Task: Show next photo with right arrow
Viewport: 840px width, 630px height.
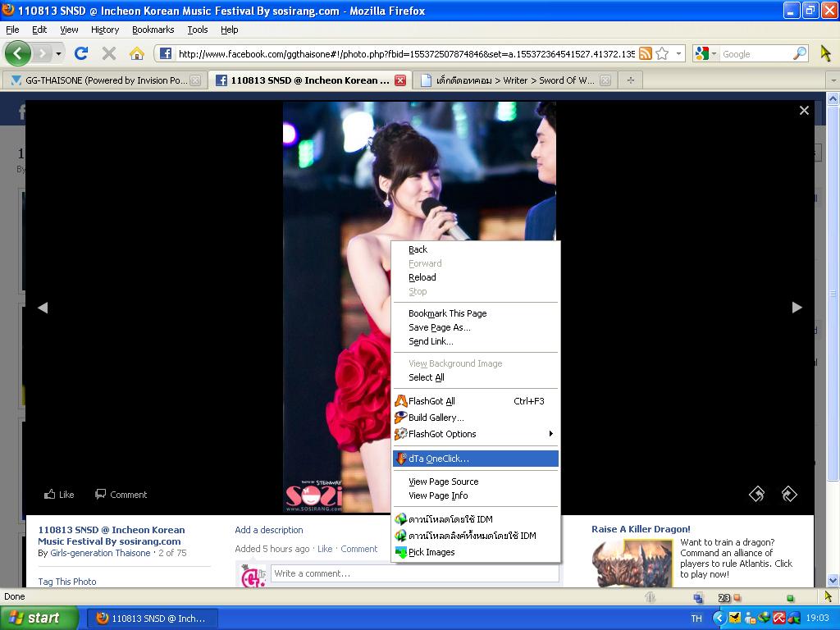Action: 797,308
